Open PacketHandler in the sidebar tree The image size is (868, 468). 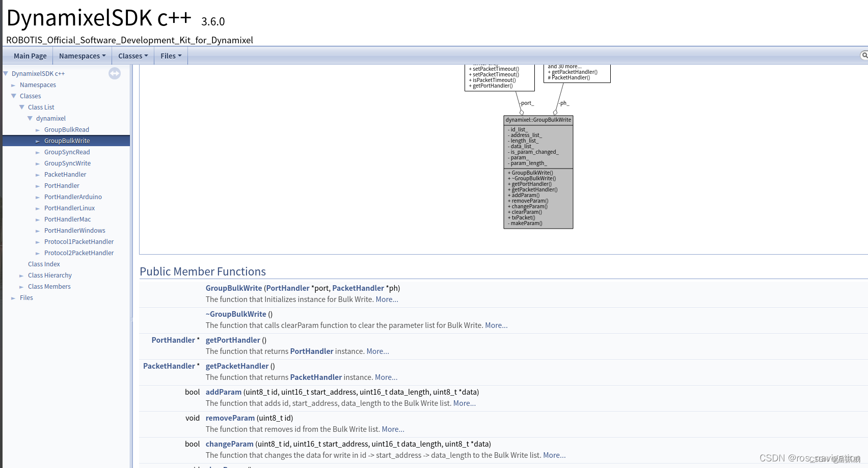tap(65, 175)
